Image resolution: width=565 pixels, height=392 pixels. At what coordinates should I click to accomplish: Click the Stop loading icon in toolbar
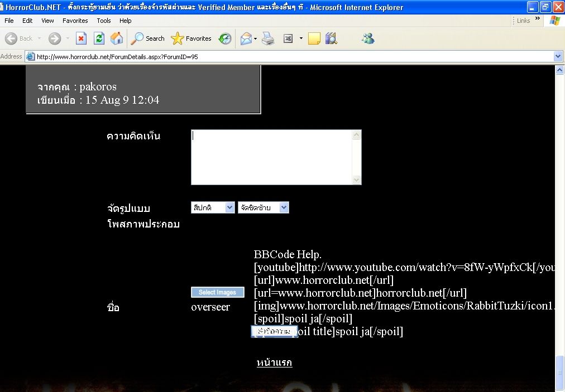tap(82, 38)
